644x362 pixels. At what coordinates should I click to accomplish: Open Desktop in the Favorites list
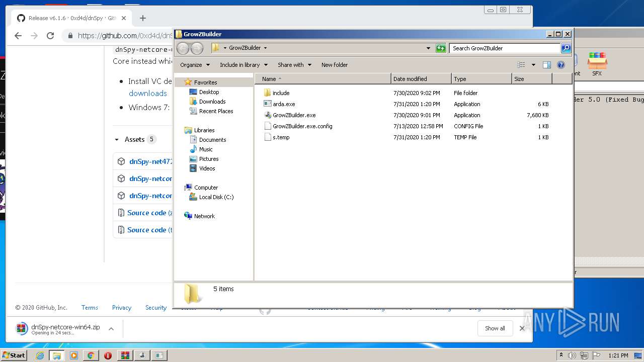tap(209, 92)
